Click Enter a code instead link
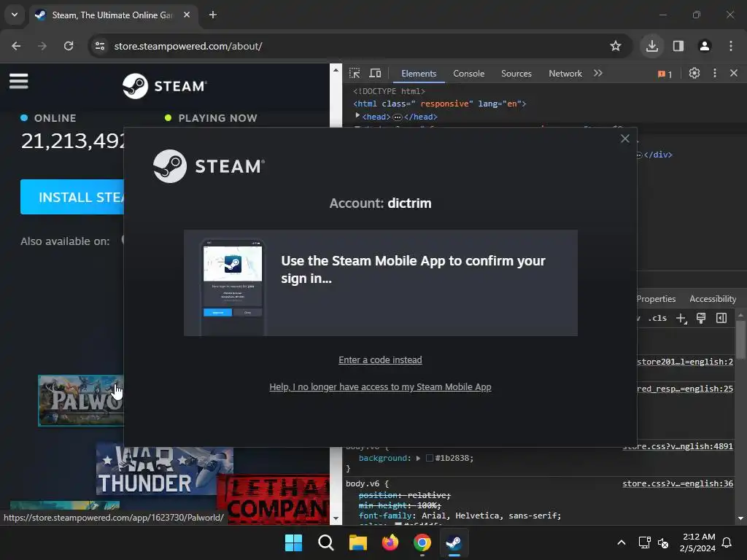This screenshot has width=747, height=560. (x=380, y=360)
